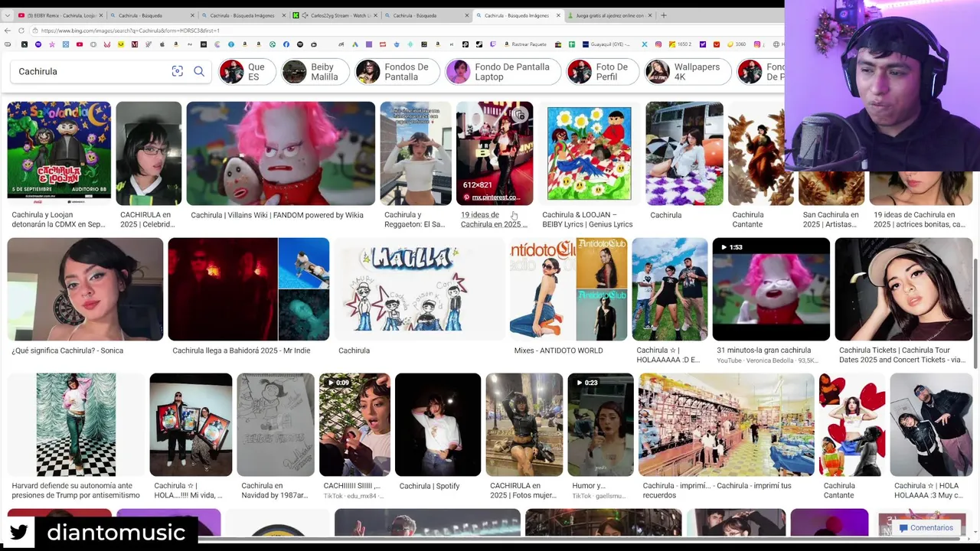Switch to the BEIBY Remix YouTube tab
Screen dimensions: 980x551
pyautogui.click(x=59, y=15)
